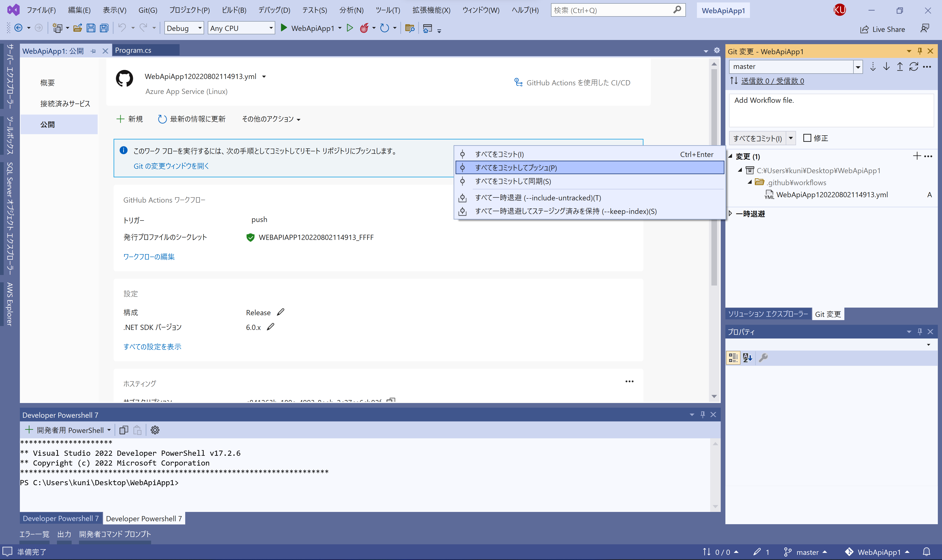The image size is (942, 560).
Task: Select WebApiApp120220802114913.yml file in changes
Action: pyautogui.click(x=831, y=195)
